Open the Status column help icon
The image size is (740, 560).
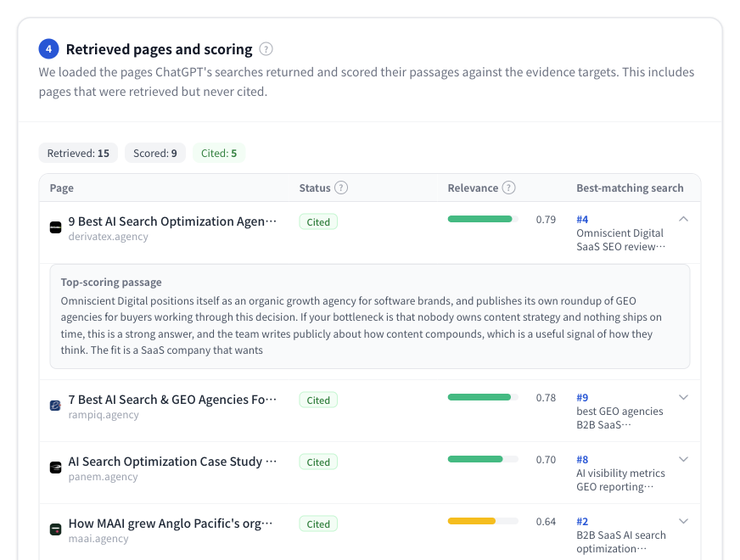pos(341,188)
